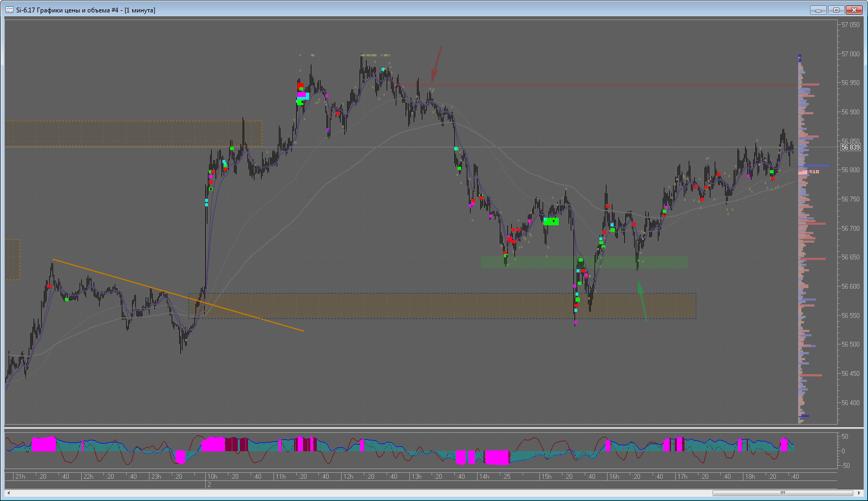The width and height of the screenshot is (868, 501).
Task: Select the orange descending trend line
Action: [179, 296]
